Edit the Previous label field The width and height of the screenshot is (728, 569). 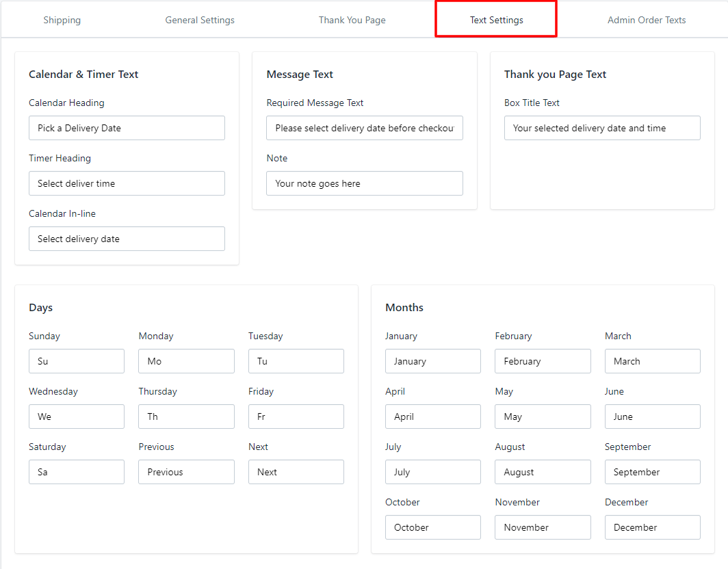(186, 472)
